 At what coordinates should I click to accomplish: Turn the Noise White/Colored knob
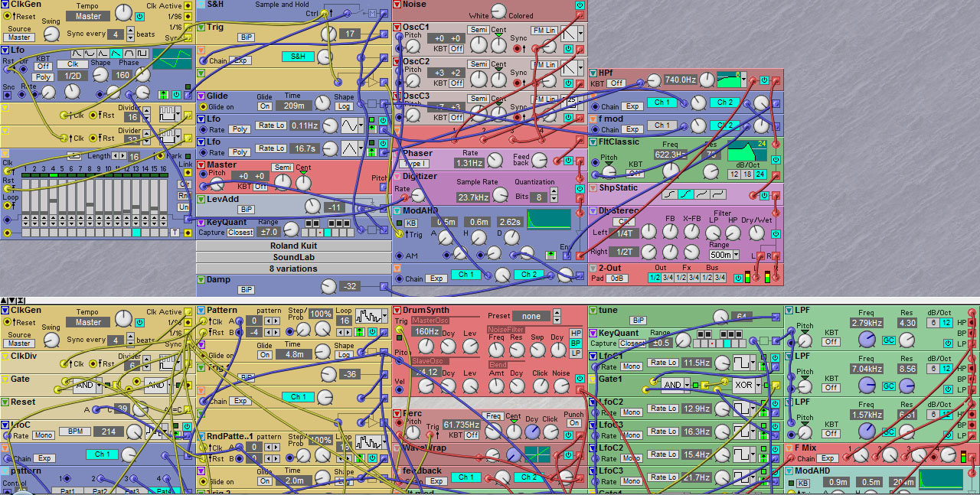(498, 11)
